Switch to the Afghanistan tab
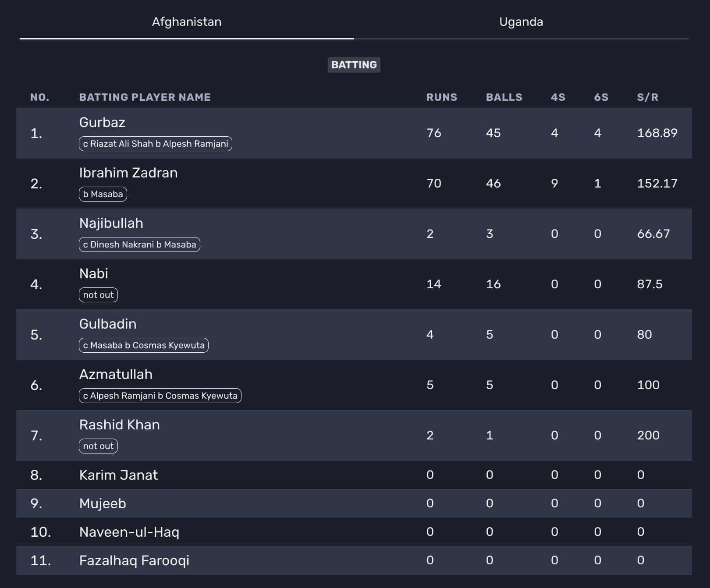 click(x=187, y=22)
